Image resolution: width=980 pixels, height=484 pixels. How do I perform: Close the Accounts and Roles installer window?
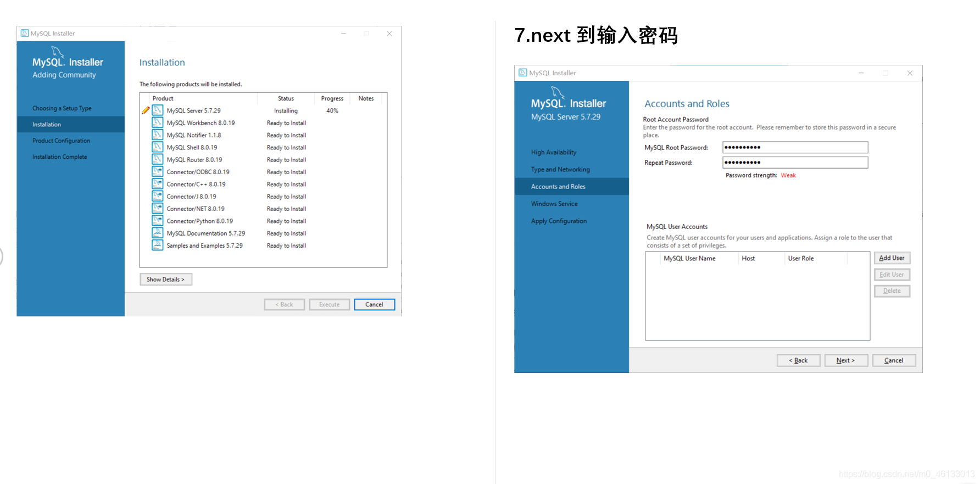pos(910,73)
